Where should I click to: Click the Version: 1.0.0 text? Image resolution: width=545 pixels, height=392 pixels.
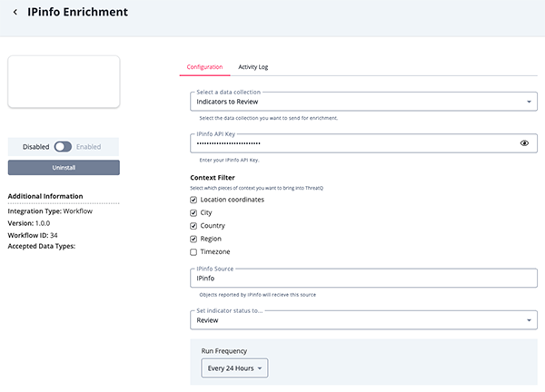pyautogui.click(x=29, y=223)
